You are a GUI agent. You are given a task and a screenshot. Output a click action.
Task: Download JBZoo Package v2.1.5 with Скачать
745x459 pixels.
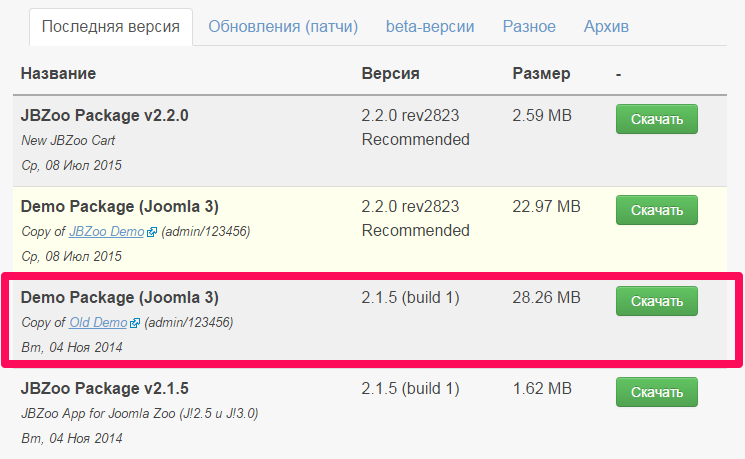click(657, 392)
